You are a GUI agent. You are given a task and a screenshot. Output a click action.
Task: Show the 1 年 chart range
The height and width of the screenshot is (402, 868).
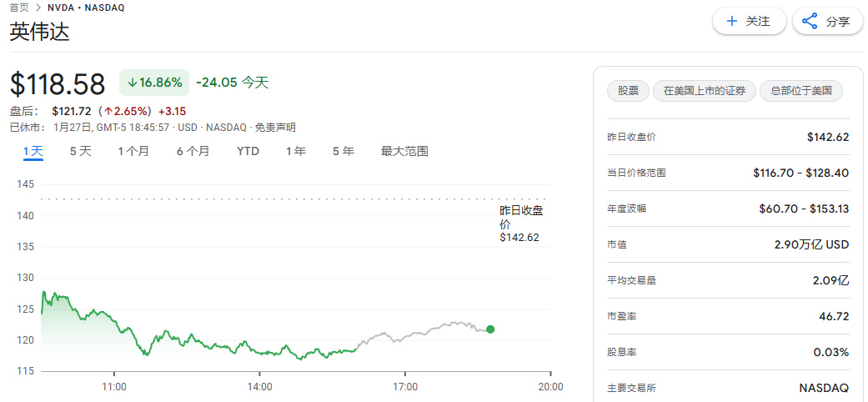click(296, 151)
